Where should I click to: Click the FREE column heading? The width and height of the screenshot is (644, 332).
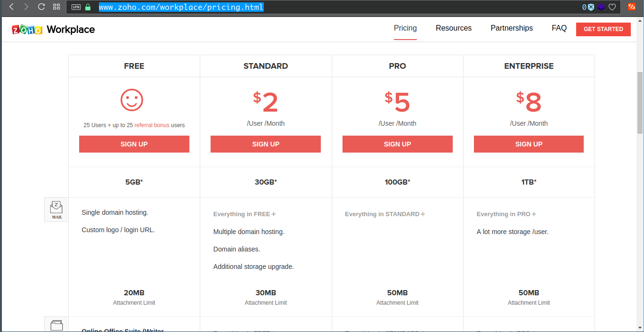click(x=134, y=66)
